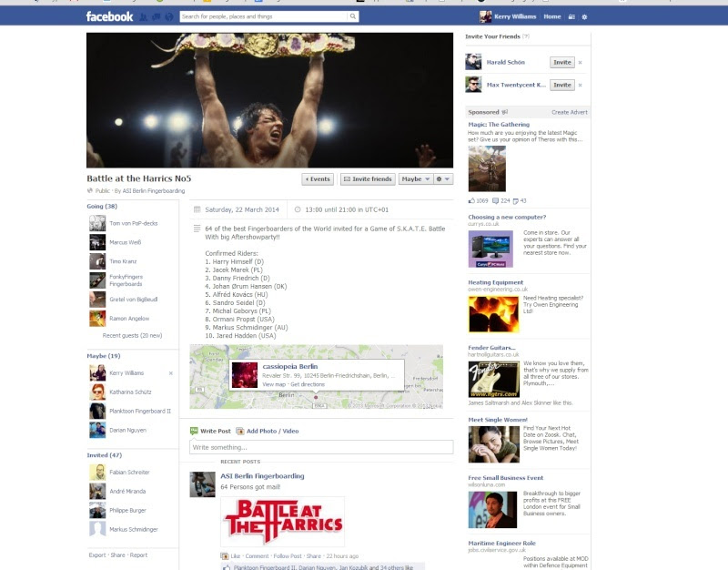
Task: Open the friend requests icon in header
Action: pyautogui.click(x=144, y=17)
